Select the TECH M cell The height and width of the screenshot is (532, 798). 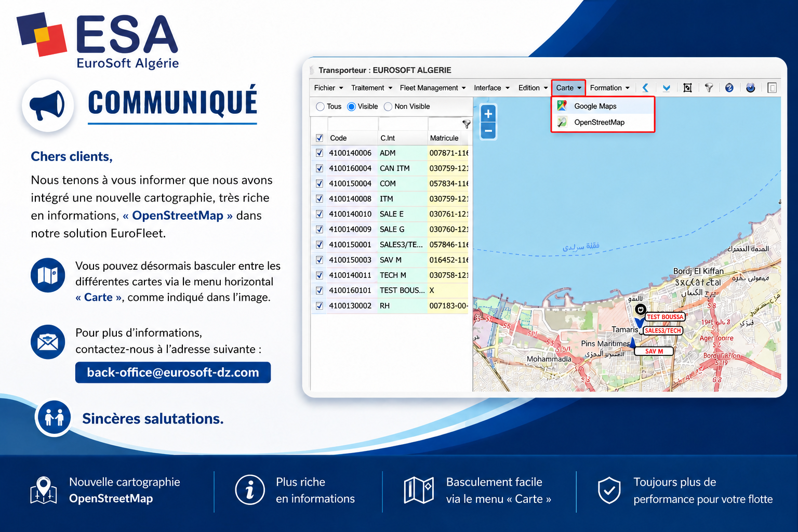(x=402, y=275)
